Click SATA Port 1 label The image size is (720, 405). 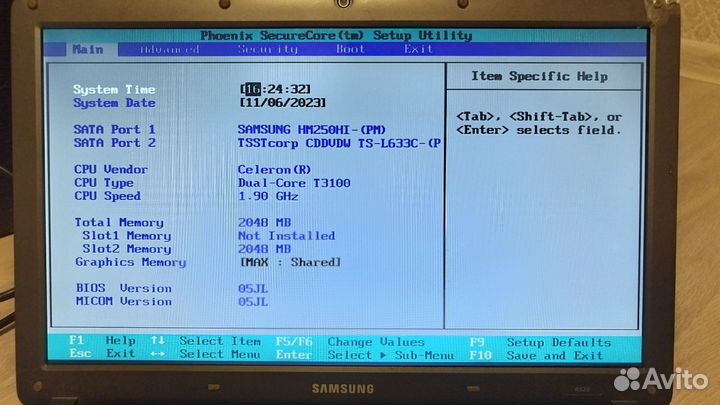click(x=114, y=129)
